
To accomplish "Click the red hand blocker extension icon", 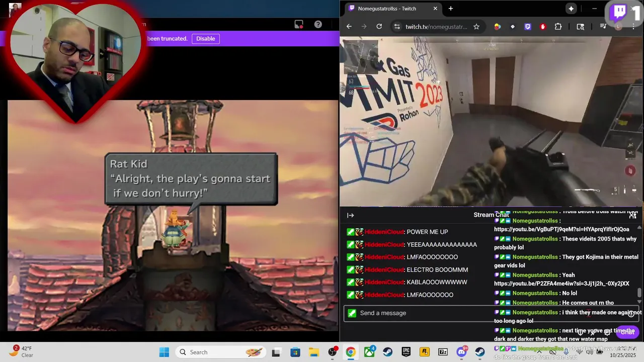I will click(543, 27).
